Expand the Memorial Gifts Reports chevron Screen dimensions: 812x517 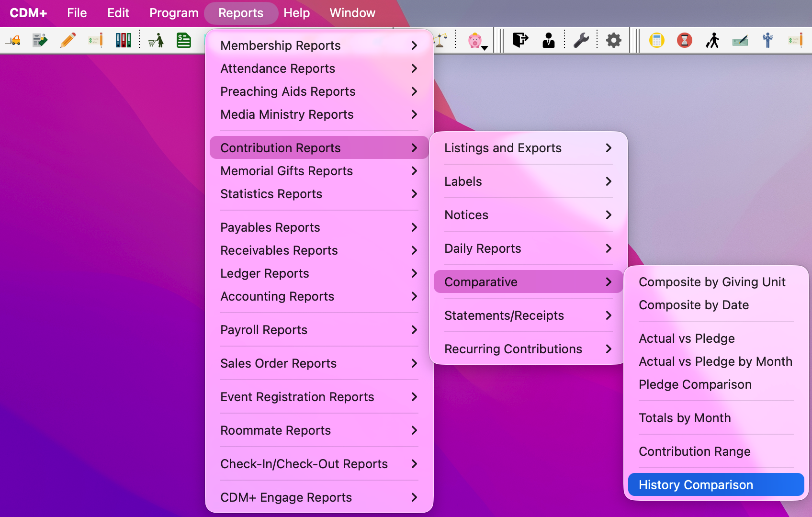click(414, 171)
